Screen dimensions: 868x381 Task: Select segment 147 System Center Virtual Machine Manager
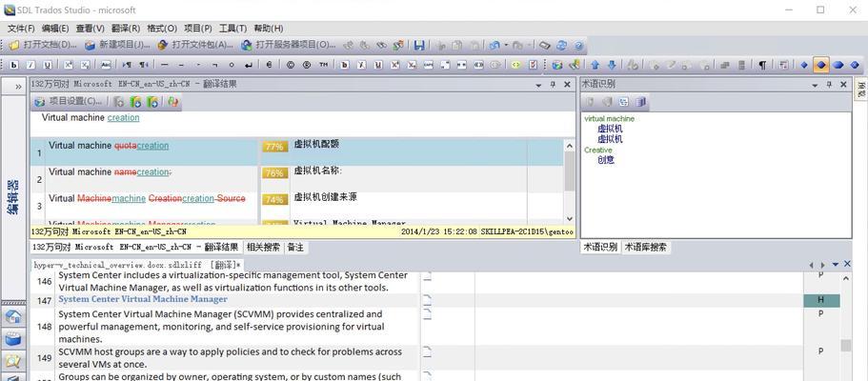(143, 299)
